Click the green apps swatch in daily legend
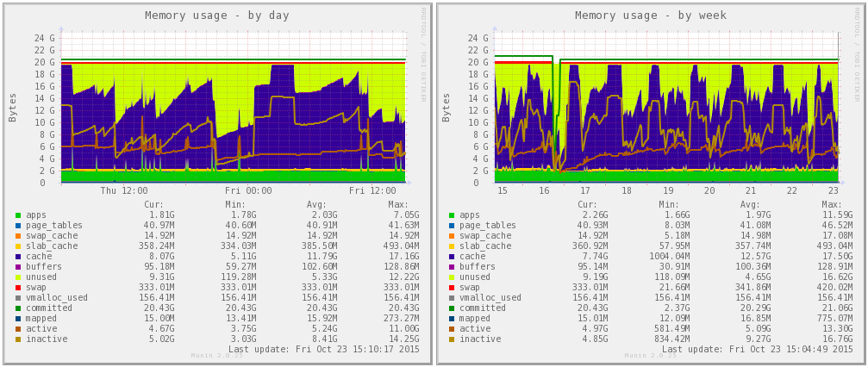Viewport: 868px width, 367px height. point(18,215)
